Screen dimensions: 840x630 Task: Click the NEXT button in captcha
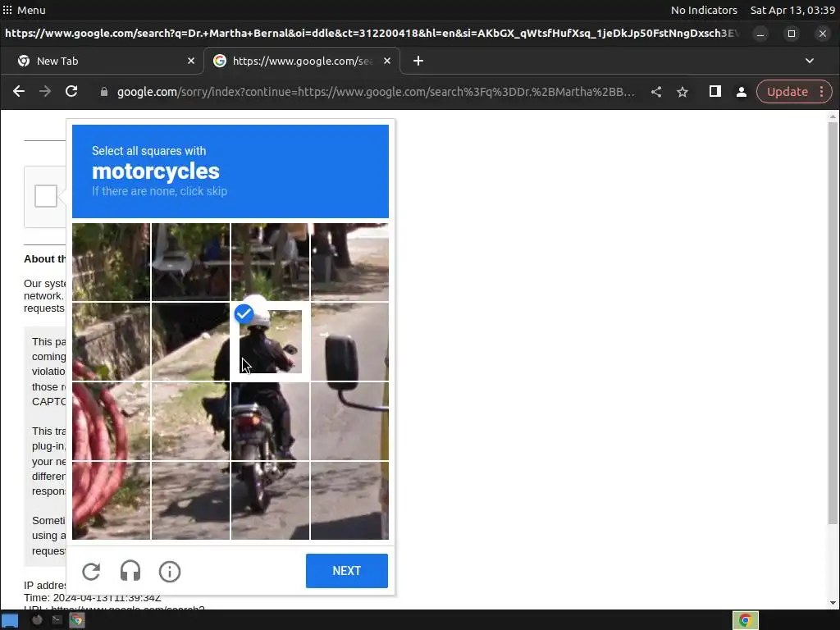347,571
